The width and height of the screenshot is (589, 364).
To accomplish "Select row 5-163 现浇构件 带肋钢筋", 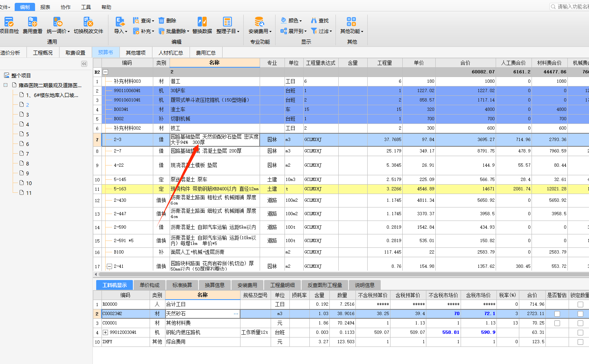I will pos(341,189).
